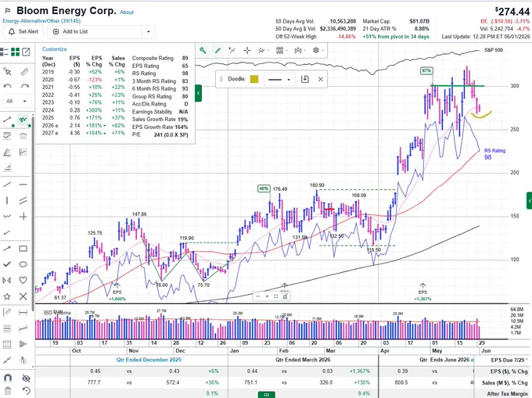This screenshot has width=532, height=398.
Task: Select the ellipse shape tool
Action: click(x=23, y=264)
